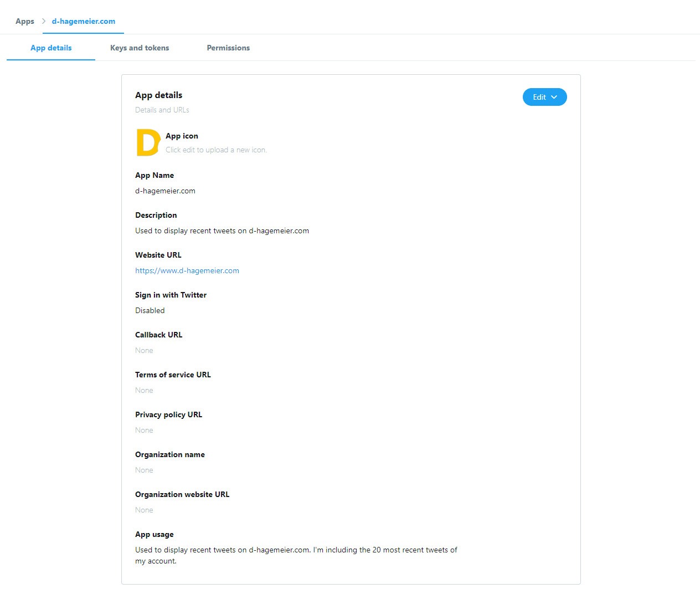Click the app icon with yellow D
This screenshot has width=700, height=594.
click(147, 143)
